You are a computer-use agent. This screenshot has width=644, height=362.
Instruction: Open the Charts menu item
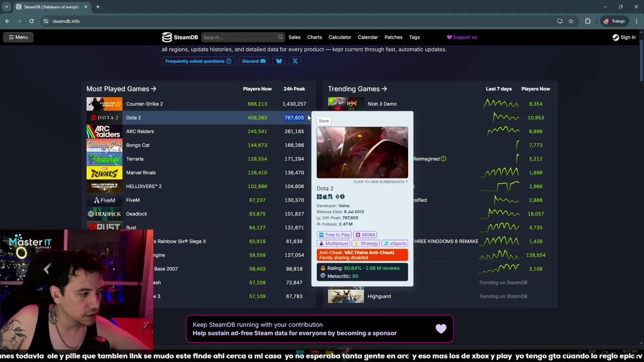pyautogui.click(x=314, y=37)
